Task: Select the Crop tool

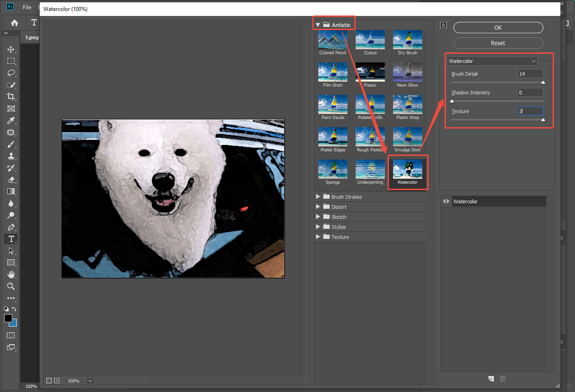Action: pos(10,97)
